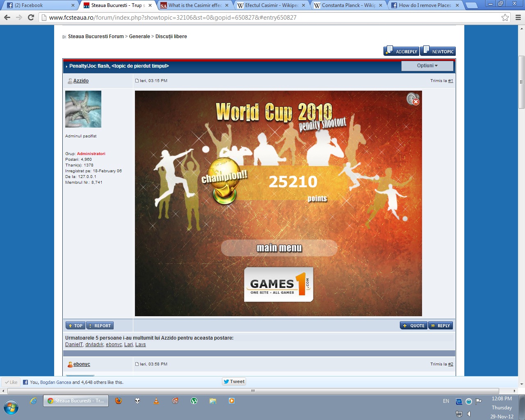Open Internet Explorer from the taskbar

[x=33, y=401]
